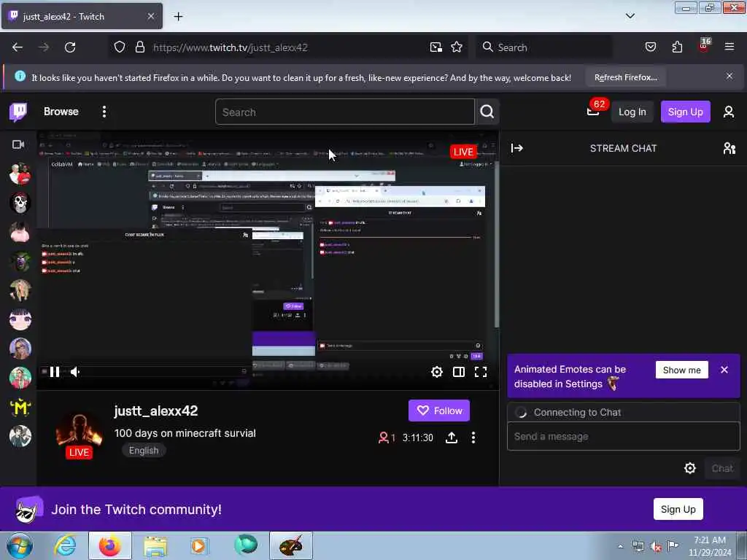The height and width of the screenshot is (560, 747).
Task: Click the justt_alexx42 profile avatar
Action: [79, 433]
